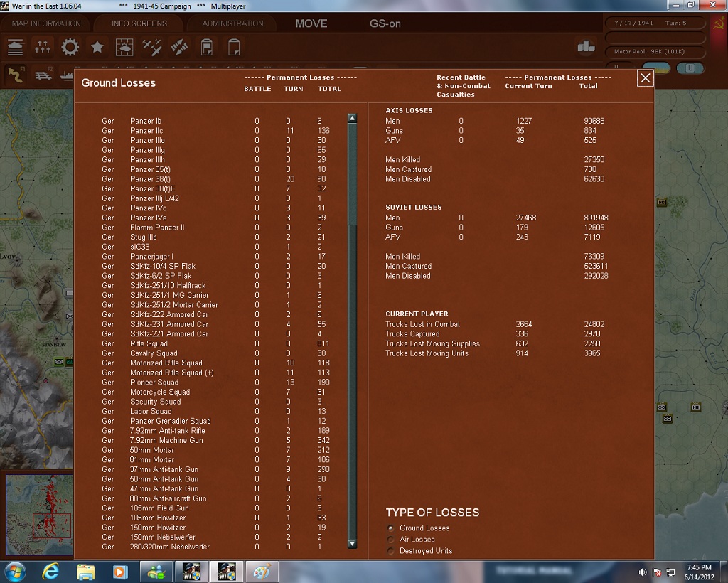The image size is (728, 583).
Task: Switch to the MAP INFORMATION tab
Action: (x=46, y=23)
